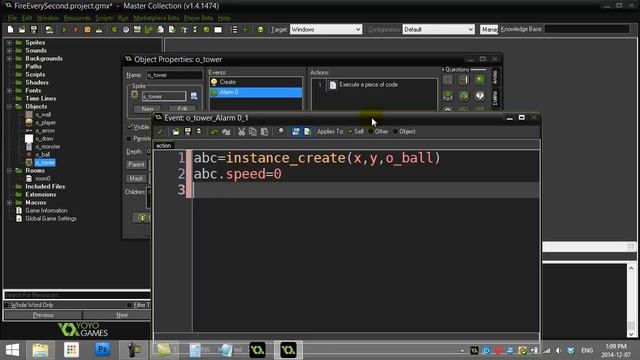Click the Mask button in Object Properties

tap(136, 178)
